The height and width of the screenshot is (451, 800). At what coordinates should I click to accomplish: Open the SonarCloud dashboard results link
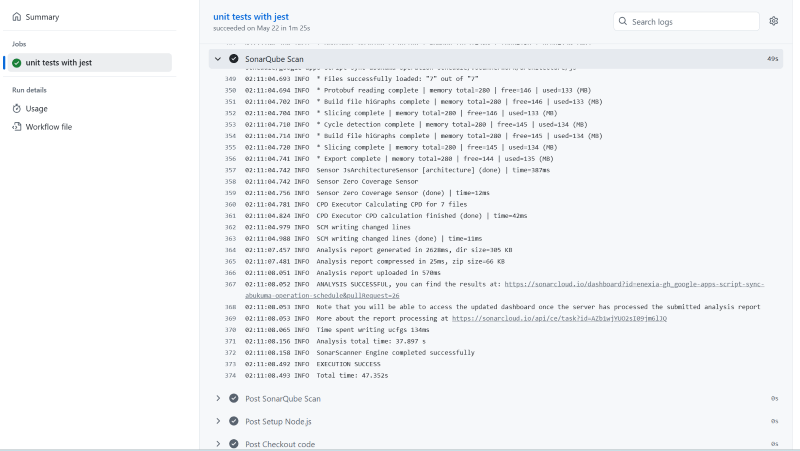[630, 284]
